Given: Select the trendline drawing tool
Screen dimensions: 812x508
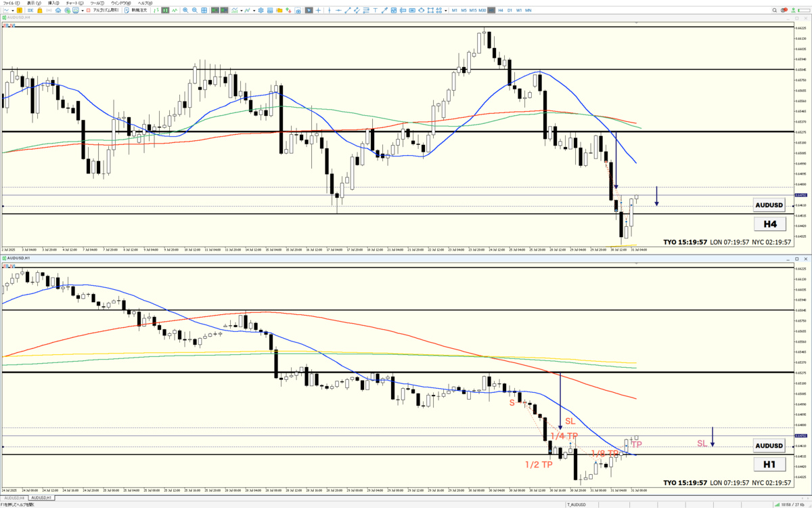Looking at the screenshot, I should 348,10.
